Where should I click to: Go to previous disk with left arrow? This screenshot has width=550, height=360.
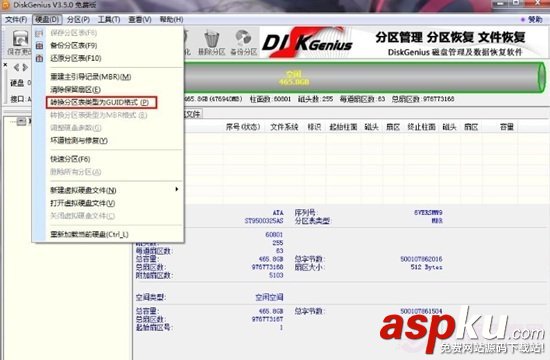(x=16, y=67)
